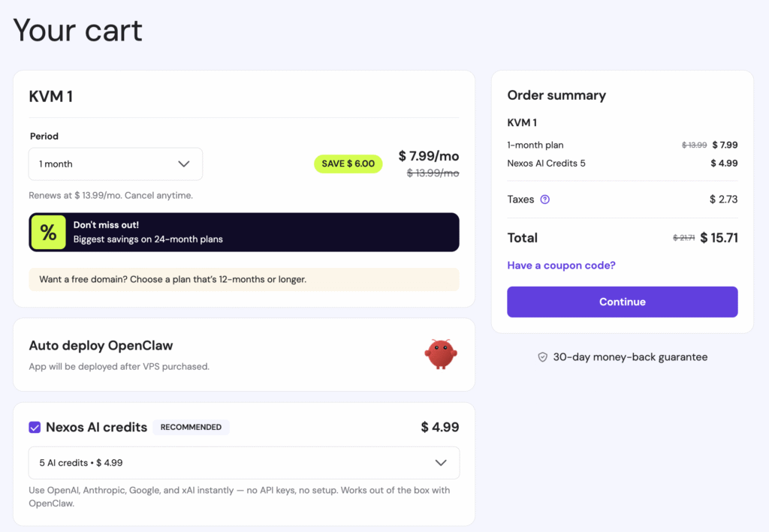Screen dimensions: 769x532
Task: Click the Auto deploy OpenClaw heading
Action: coord(101,346)
